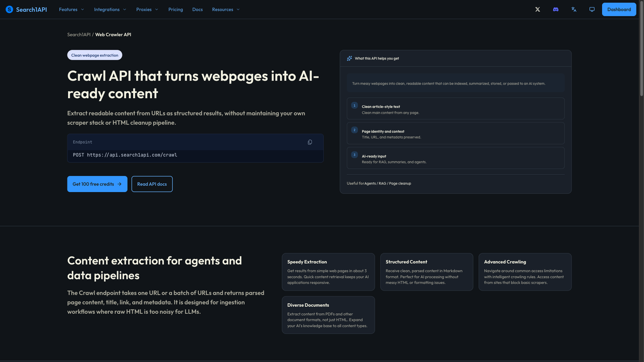Click the 'AI-ready input' item
The height and width of the screenshot is (362, 644).
pyautogui.click(x=456, y=158)
